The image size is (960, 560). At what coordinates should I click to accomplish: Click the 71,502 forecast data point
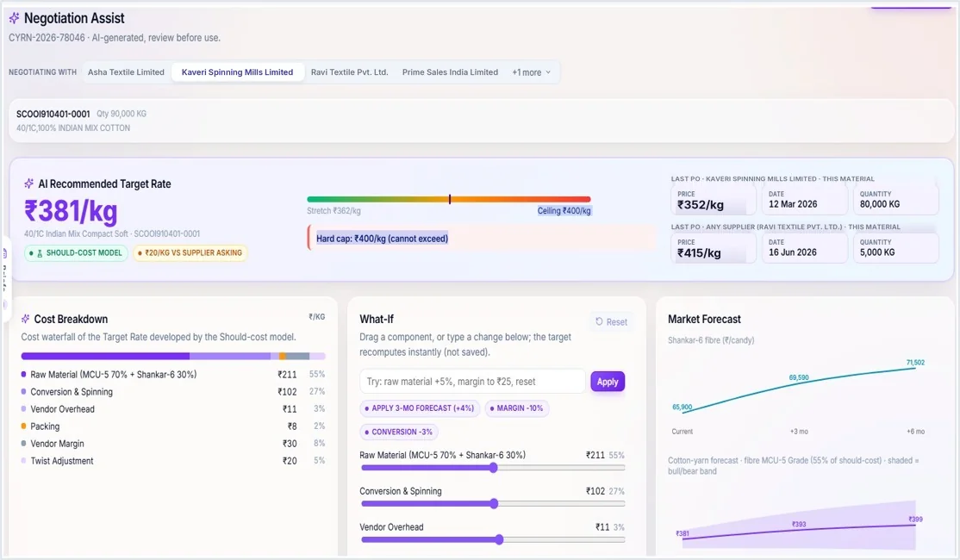click(x=915, y=363)
